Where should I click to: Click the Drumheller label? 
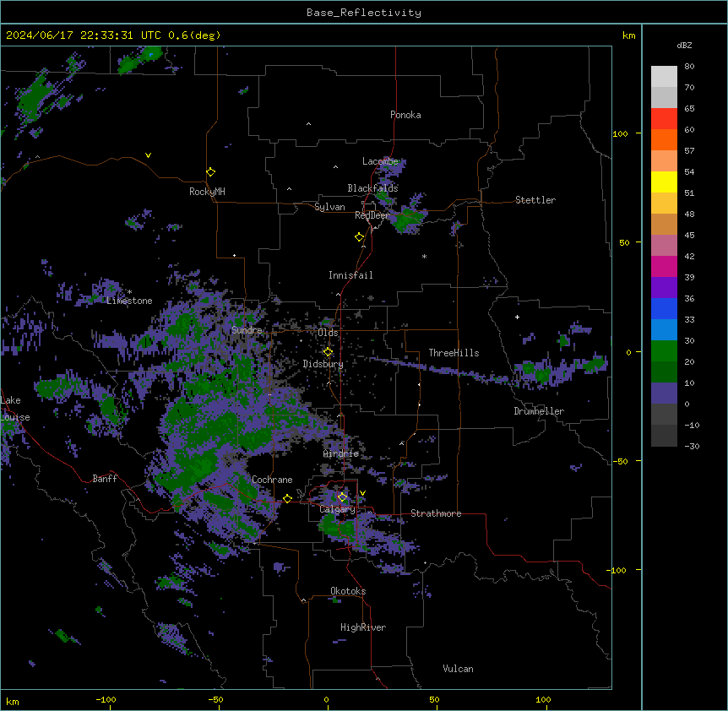click(539, 411)
